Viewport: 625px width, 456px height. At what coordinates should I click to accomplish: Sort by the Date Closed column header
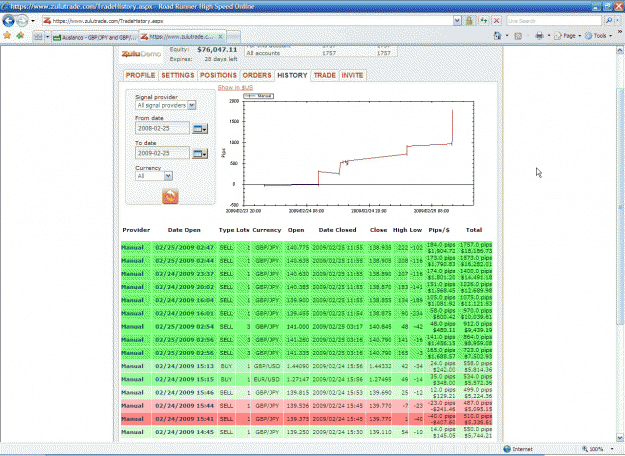point(337,230)
